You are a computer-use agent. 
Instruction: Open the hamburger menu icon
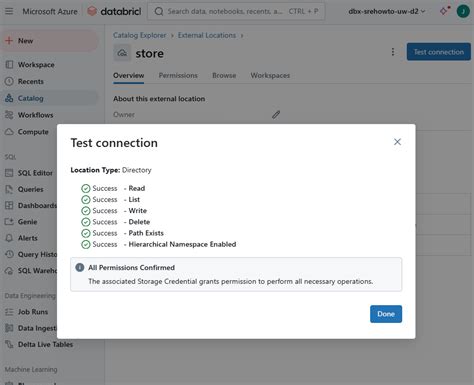coord(9,11)
